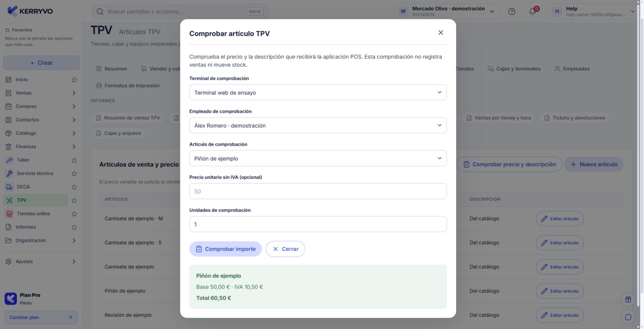Image resolution: width=644 pixels, height=329 pixels.
Task: Close the Comprobar artículo TPV dialog
Action: pyautogui.click(x=441, y=33)
